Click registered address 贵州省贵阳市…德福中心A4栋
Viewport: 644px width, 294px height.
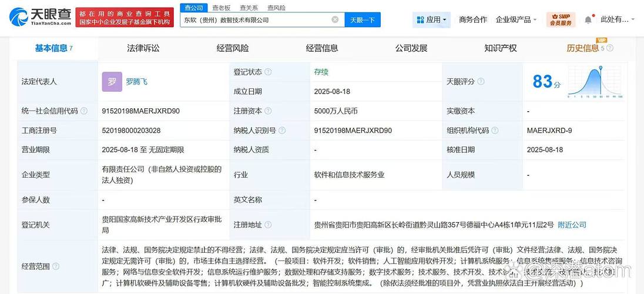coord(434,225)
